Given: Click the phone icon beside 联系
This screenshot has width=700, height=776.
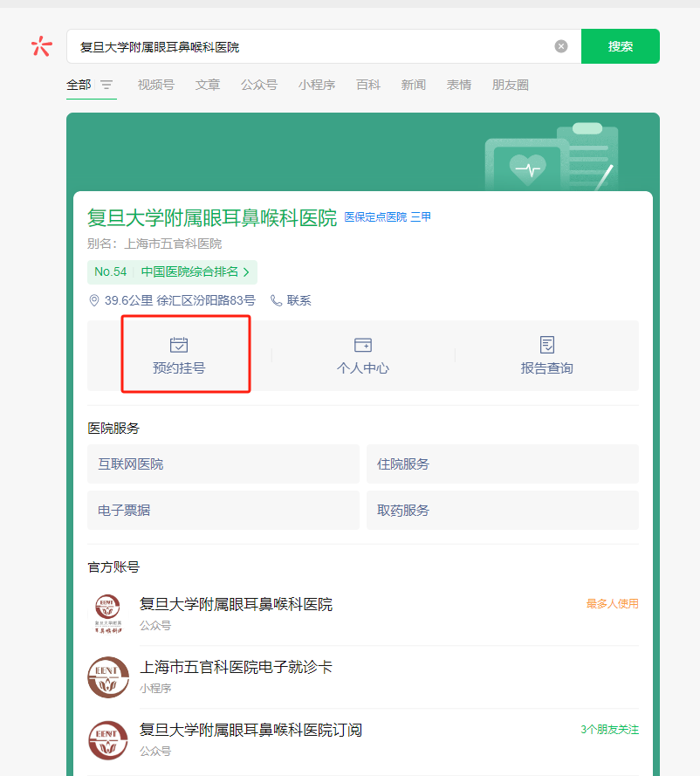Looking at the screenshot, I should pos(276,300).
